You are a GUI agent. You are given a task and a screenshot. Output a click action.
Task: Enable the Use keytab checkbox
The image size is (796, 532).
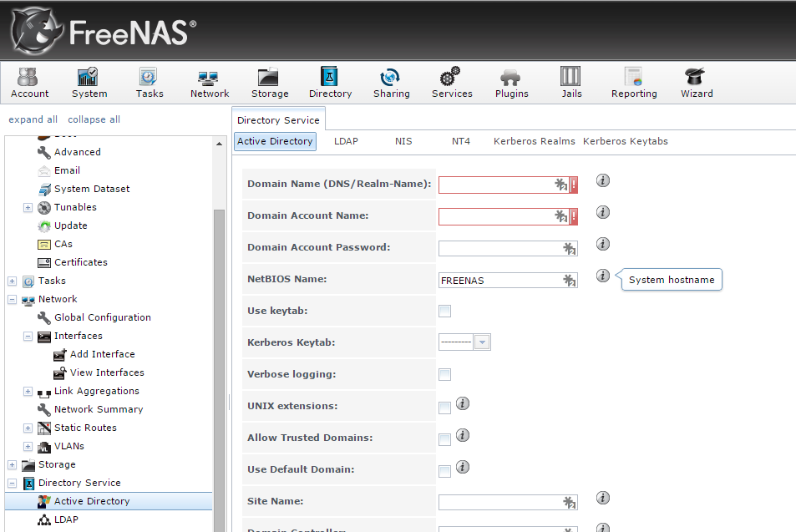(444, 312)
